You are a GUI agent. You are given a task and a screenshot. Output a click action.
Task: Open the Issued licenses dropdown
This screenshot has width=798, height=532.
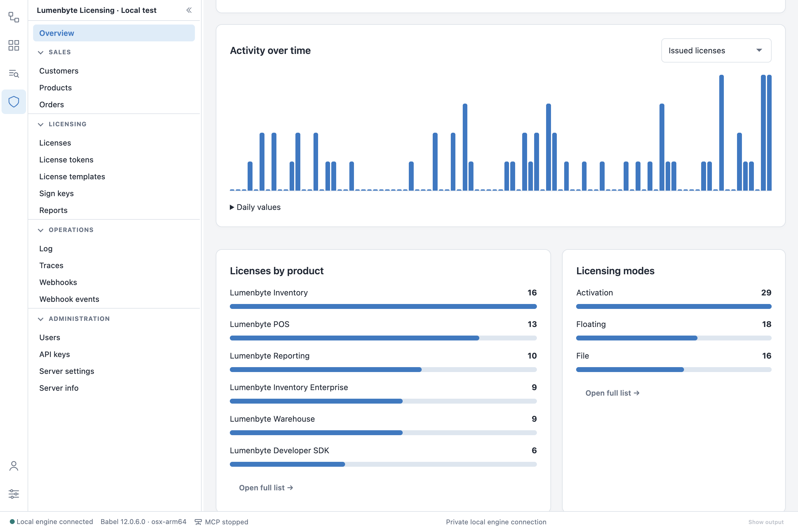pyautogui.click(x=716, y=51)
